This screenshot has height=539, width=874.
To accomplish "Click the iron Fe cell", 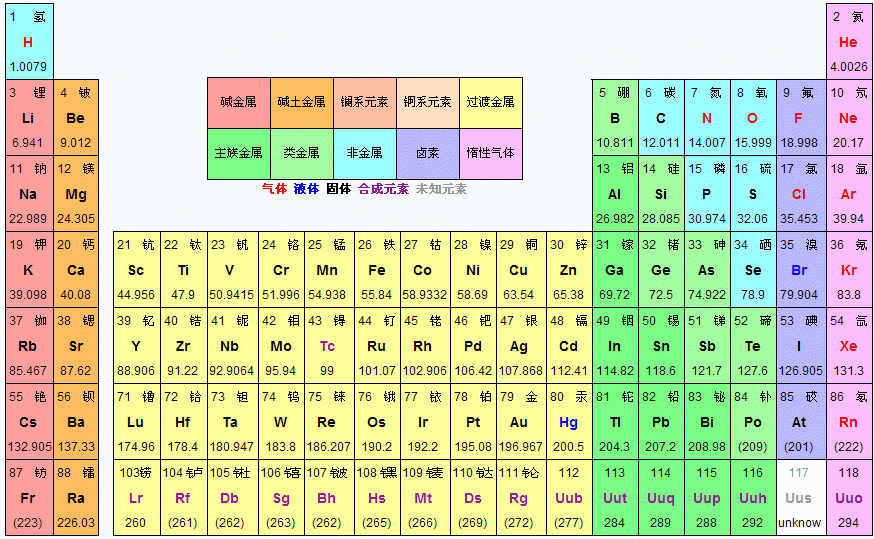I will (378, 269).
